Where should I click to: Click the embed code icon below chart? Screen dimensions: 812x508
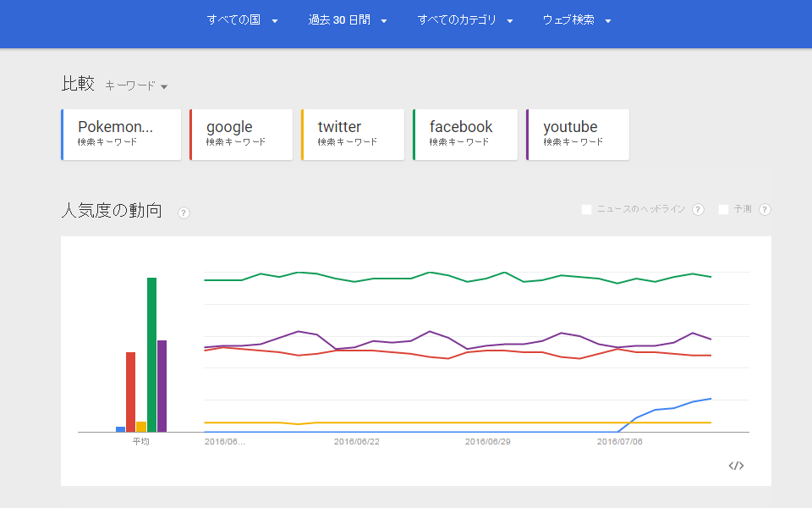pos(736,466)
